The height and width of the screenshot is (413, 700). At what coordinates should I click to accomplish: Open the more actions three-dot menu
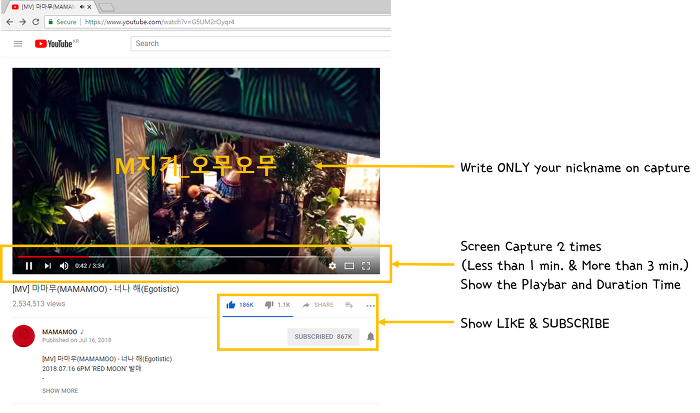tap(370, 306)
